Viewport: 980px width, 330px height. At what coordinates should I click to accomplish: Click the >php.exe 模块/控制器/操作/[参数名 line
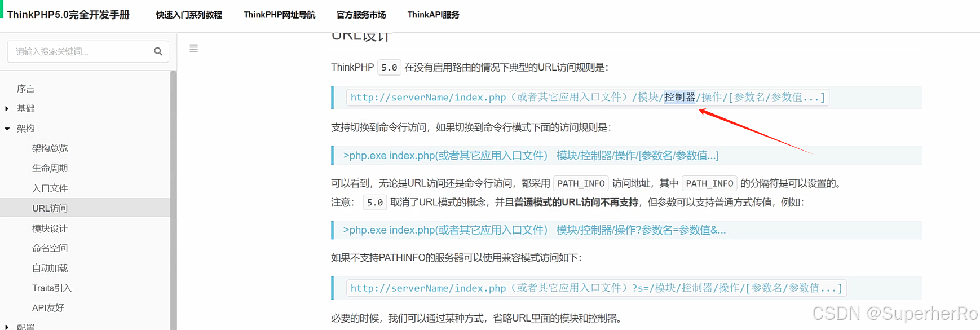coord(531,156)
